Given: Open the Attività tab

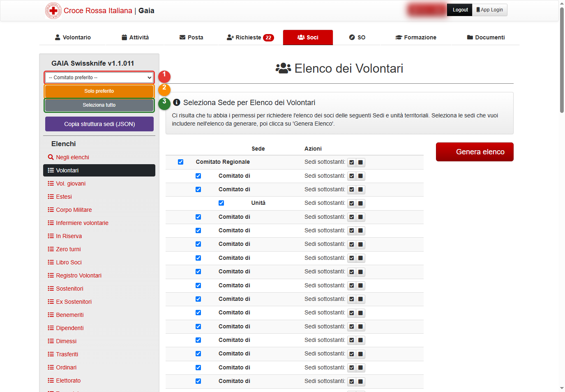Looking at the screenshot, I should 135,37.
